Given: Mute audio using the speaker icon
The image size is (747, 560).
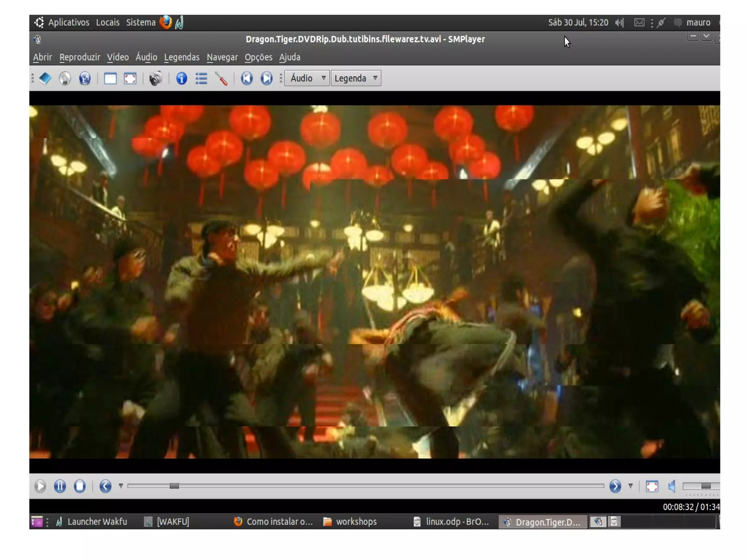Looking at the screenshot, I should [671, 486].
